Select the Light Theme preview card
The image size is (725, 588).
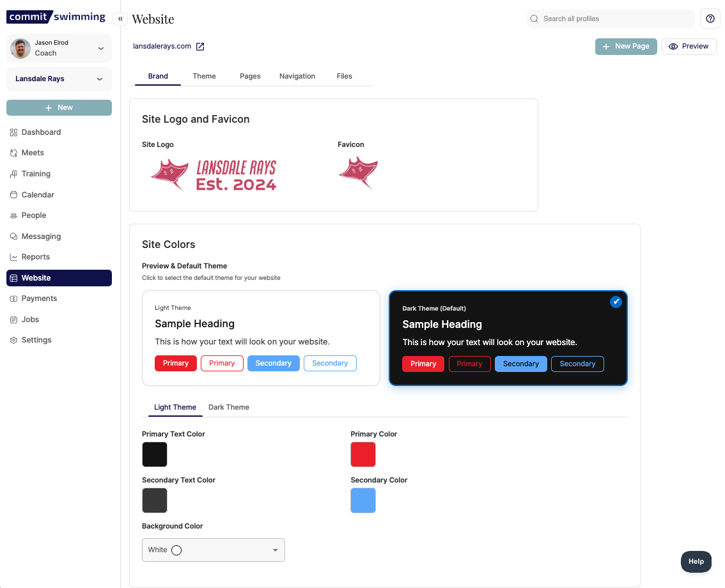tap(261, 338)
